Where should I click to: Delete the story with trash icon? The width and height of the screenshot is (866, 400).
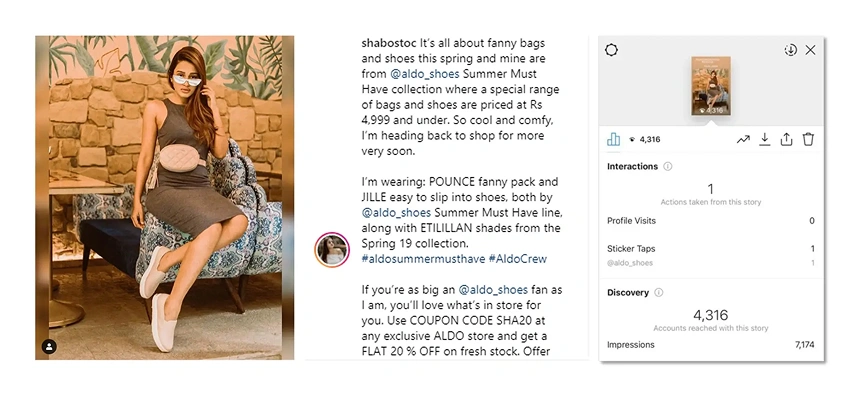[808, 140]
